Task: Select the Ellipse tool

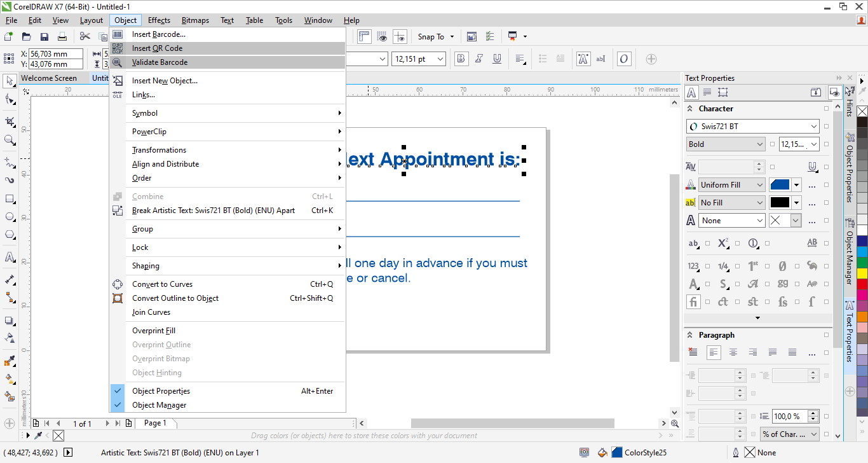Action: click(x=10, y=217)
